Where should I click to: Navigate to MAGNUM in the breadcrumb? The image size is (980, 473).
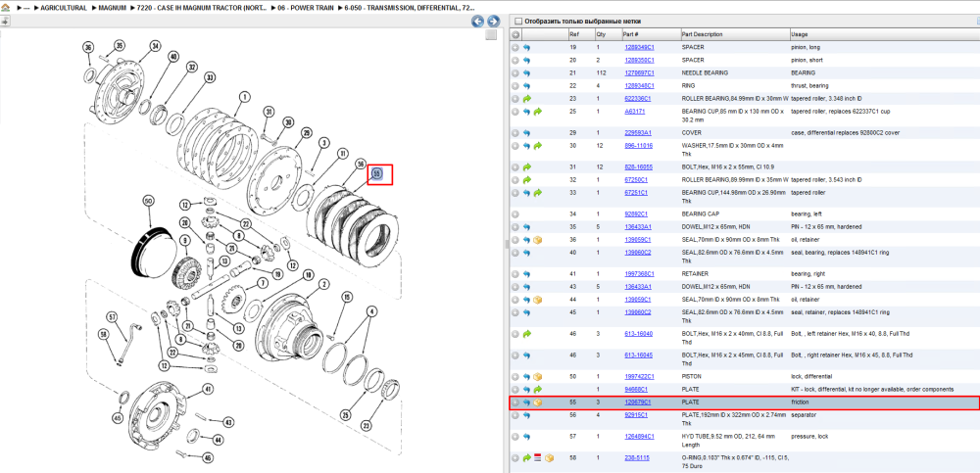pos(113,7)
